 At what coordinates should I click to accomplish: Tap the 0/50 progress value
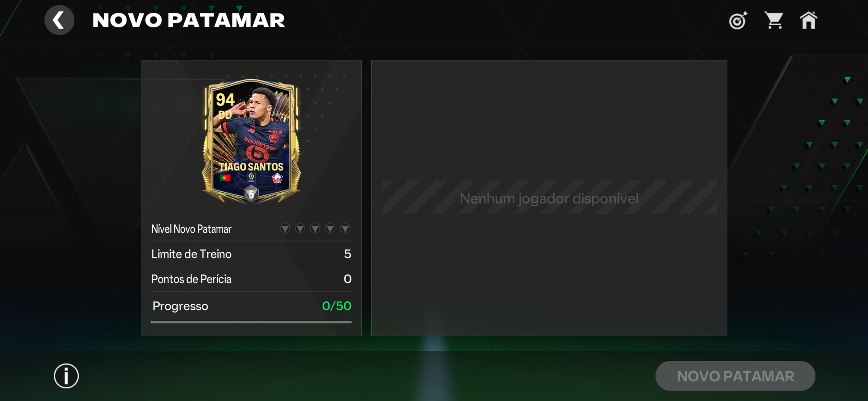[x=336, y=306]
